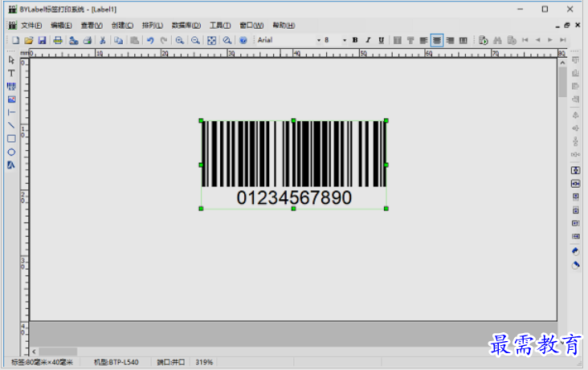Open the 窗口(W) menu
Viewport: 588px width, 370px height.
(251, 26)
